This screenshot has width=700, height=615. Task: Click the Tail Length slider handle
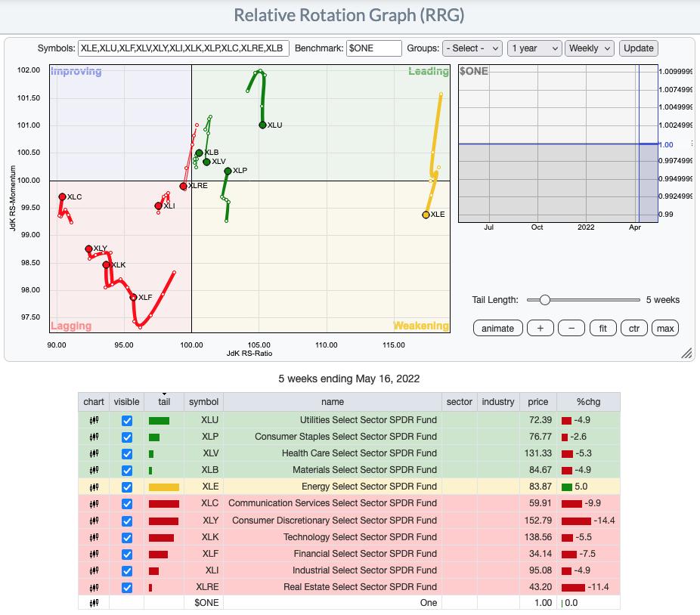[x=544, y=300]
